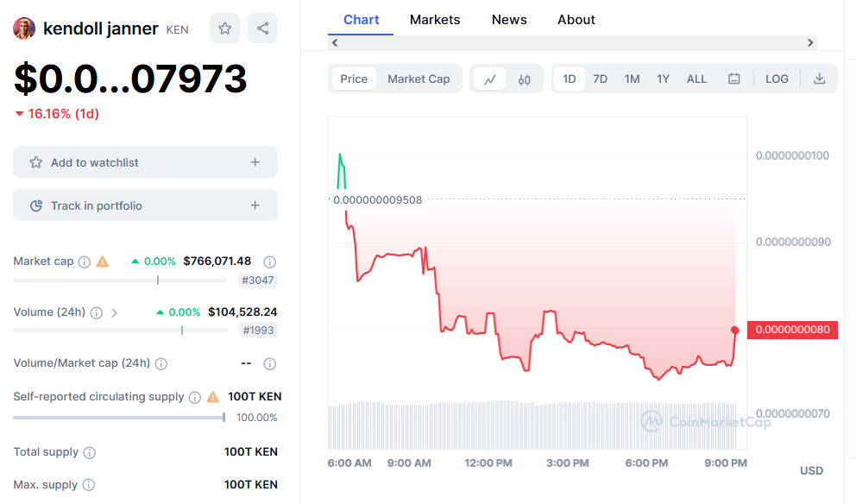Click the Market cap range slider bar

point(120,280)
